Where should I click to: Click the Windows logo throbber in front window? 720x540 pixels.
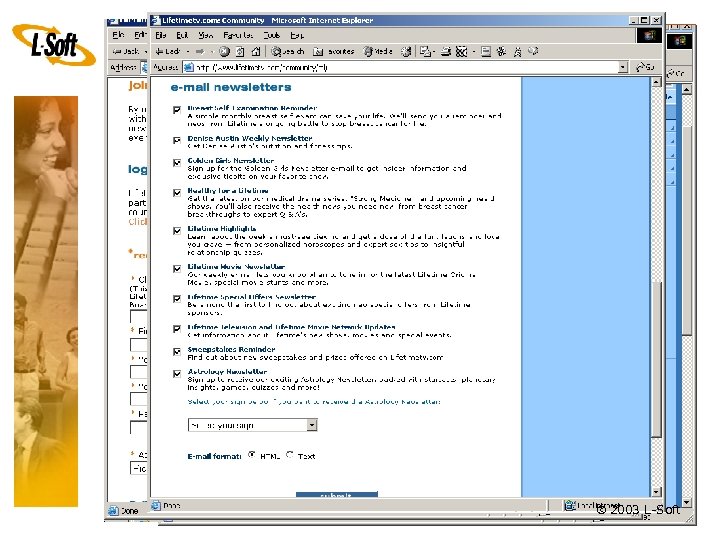pos(649,35)
